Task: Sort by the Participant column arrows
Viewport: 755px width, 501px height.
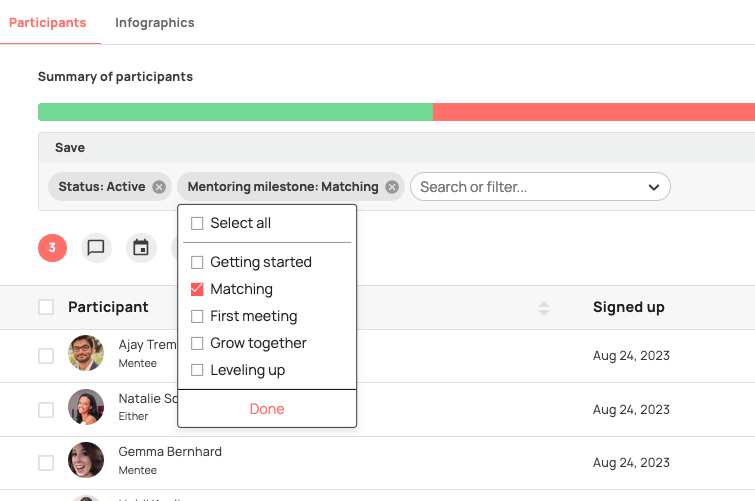Action: click(x=544, y=308)
